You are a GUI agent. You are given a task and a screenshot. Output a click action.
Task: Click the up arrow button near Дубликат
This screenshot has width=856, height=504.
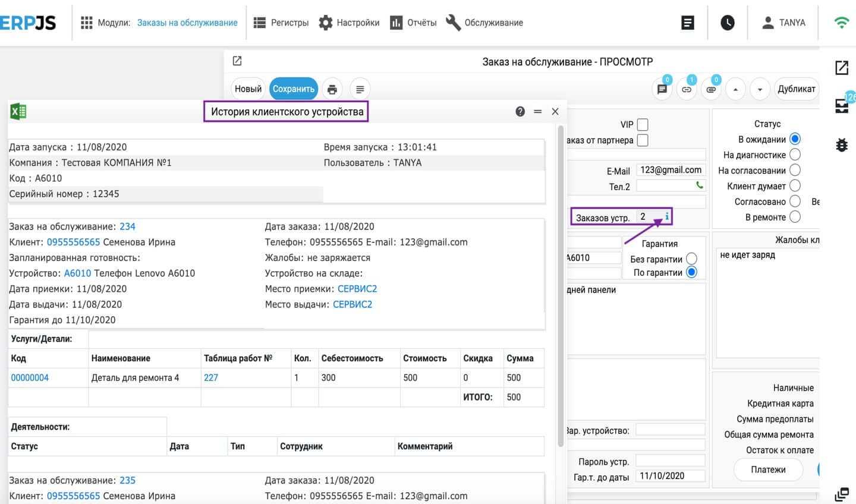[x=735, y=89]
